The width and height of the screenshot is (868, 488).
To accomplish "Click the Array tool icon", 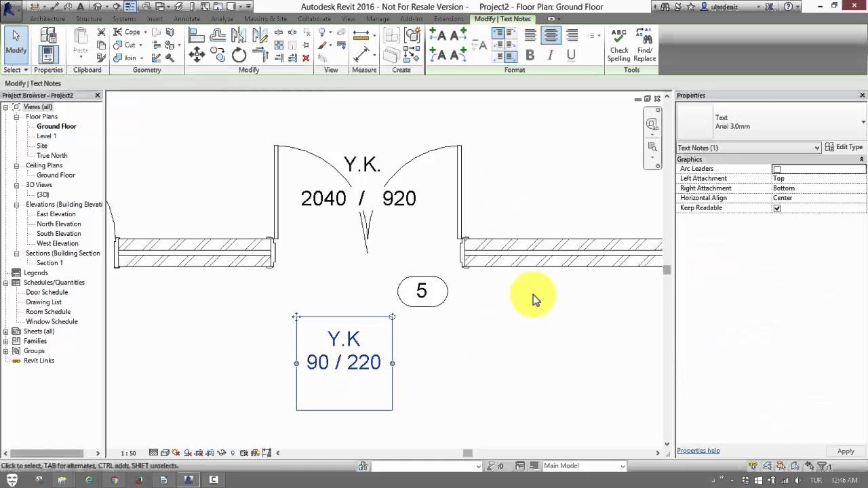I will click(279, 45).
